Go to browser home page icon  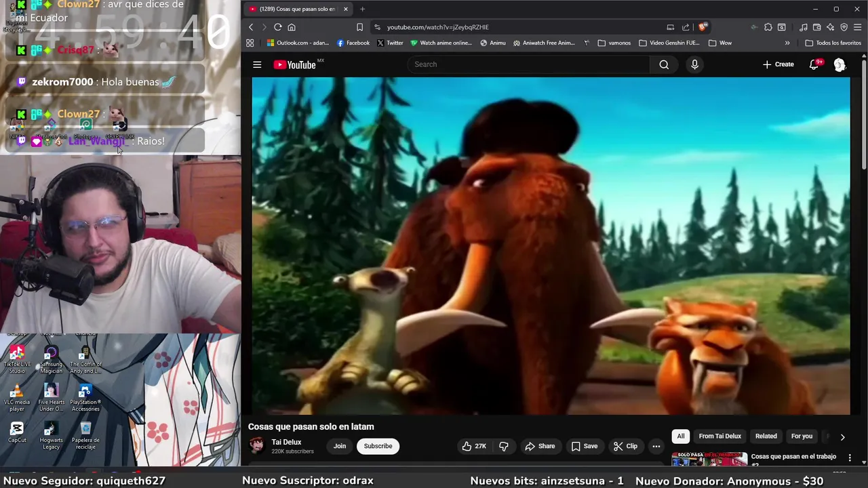pos(292,27)
